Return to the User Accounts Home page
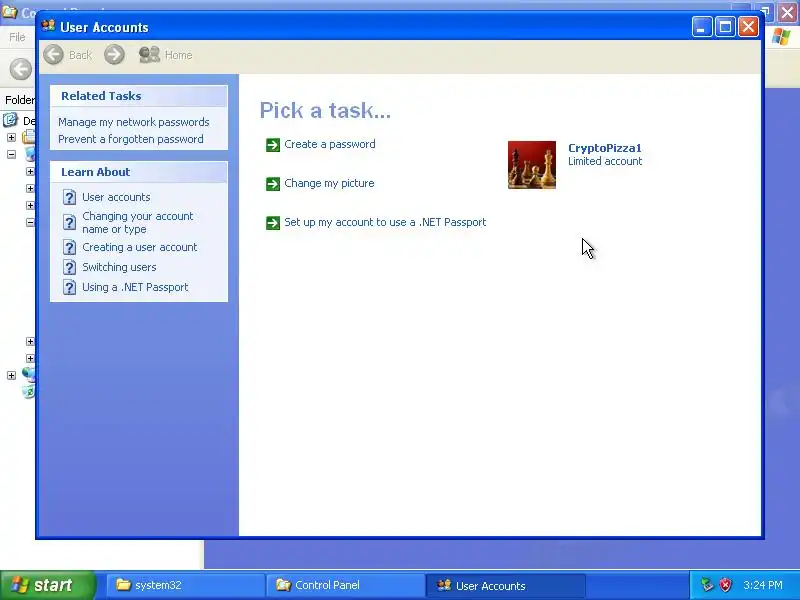The height and width of the screenshot is (600, 800). (x=165, y=55)
